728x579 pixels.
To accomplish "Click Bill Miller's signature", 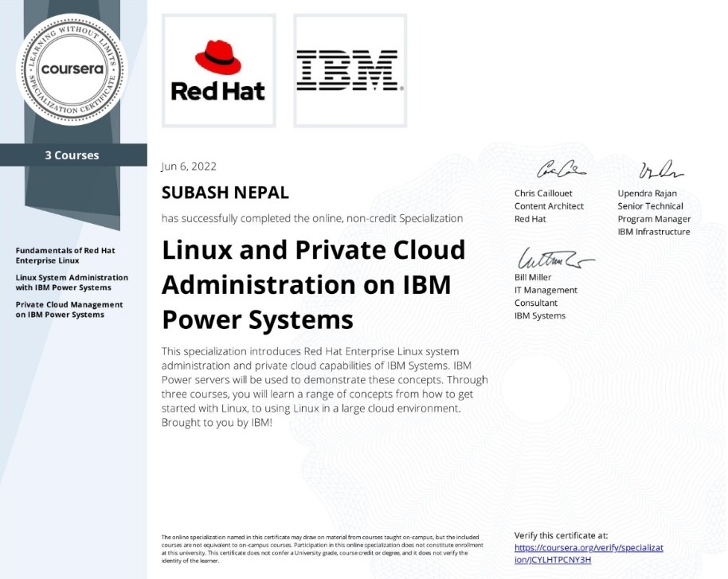I will [x=555, y=258].
